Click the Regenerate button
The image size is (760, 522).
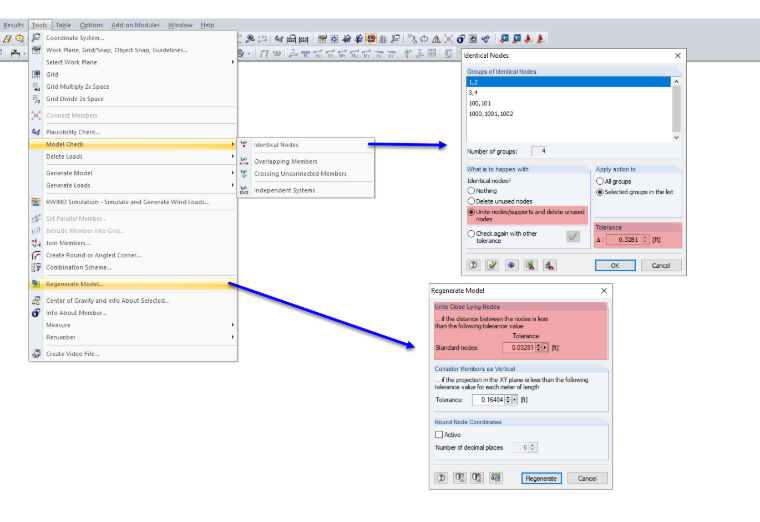(541, 478)
